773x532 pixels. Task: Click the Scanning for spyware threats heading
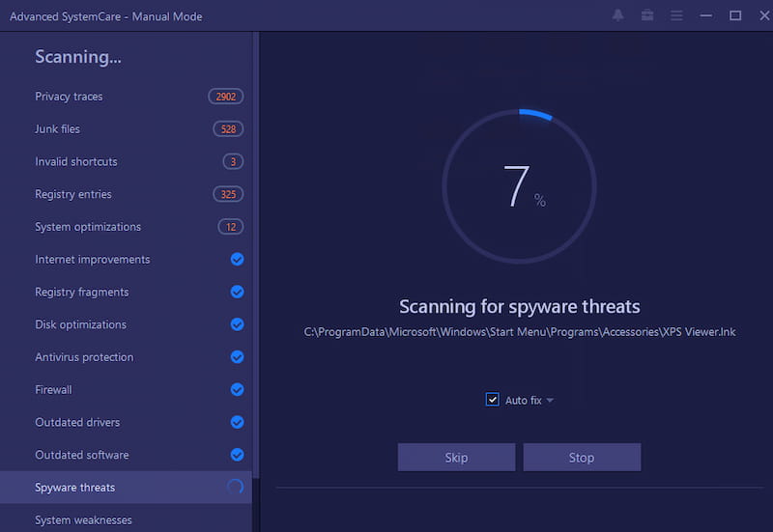(x=520, y=306)
